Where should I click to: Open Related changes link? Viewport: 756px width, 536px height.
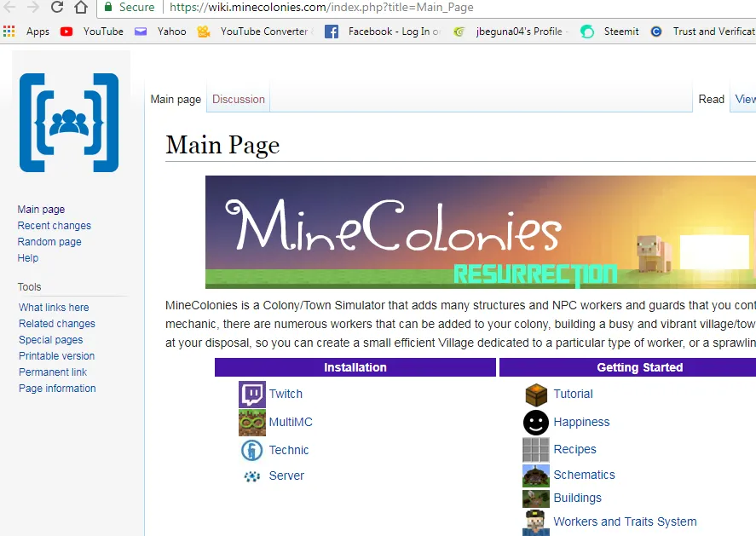(x=57, y=324)
